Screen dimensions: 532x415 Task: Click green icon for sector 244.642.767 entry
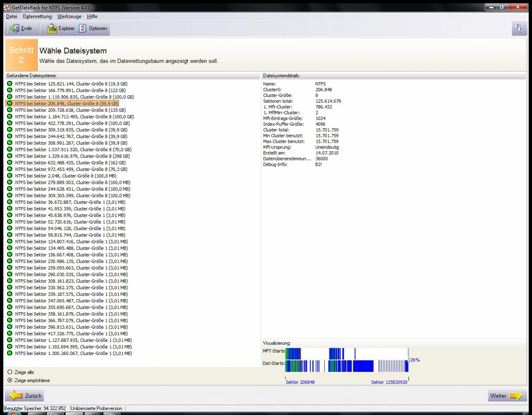(x=10, y=136)
